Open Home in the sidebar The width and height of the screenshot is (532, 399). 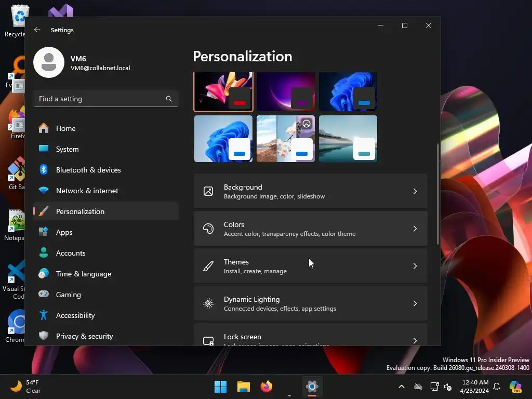click(x=106, y=128)
